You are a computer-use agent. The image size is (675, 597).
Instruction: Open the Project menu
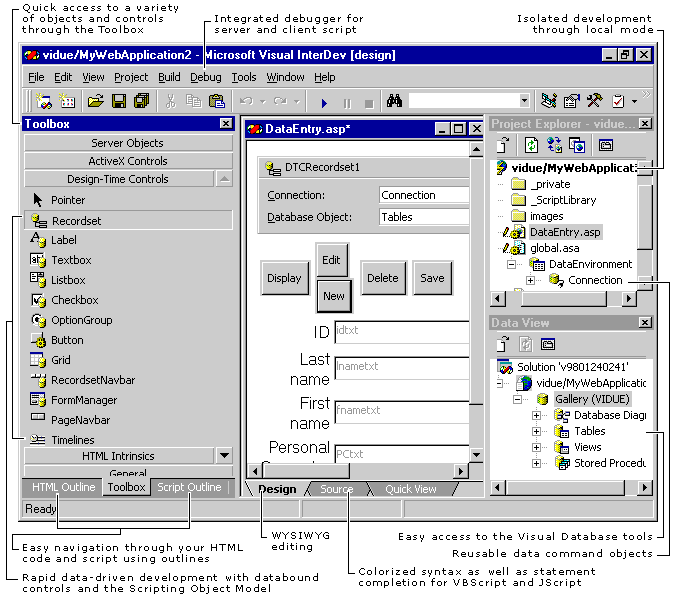point(131,77)
